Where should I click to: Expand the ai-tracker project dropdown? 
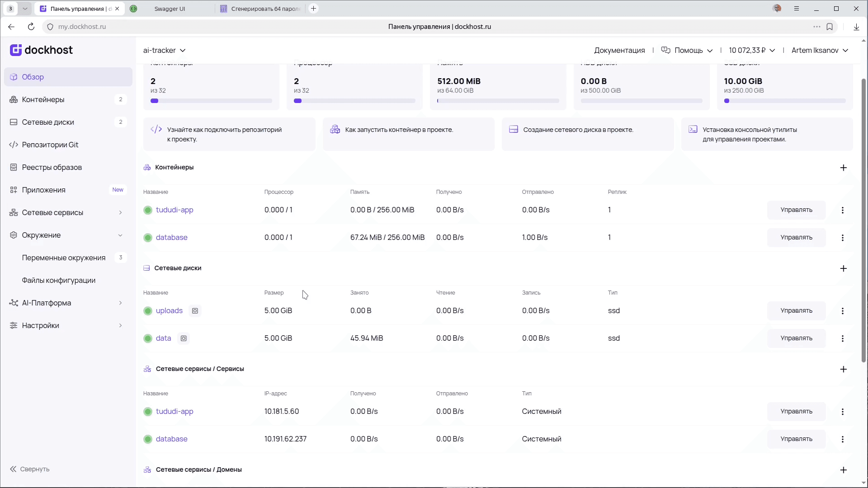164,51
